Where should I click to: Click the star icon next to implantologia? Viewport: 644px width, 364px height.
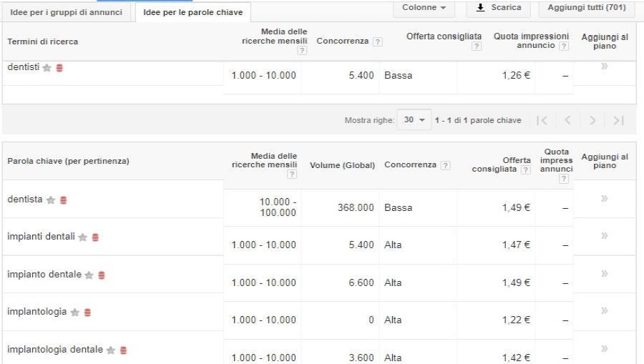click(74, 313)
